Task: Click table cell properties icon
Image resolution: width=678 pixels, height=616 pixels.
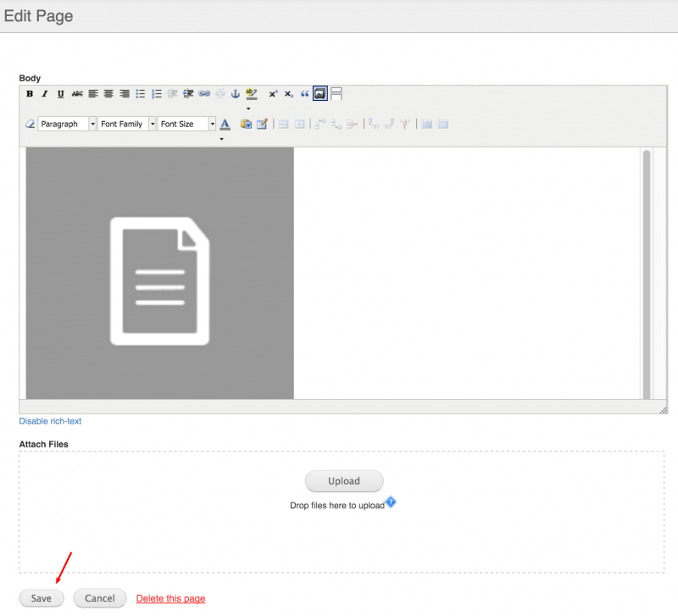Action: click(299, 125)
